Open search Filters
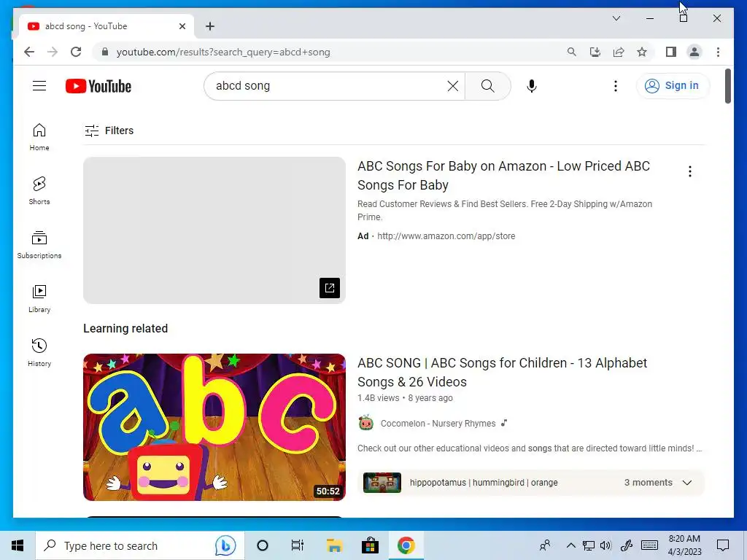The width and height of the screenshot is (747, 560). 109,131
